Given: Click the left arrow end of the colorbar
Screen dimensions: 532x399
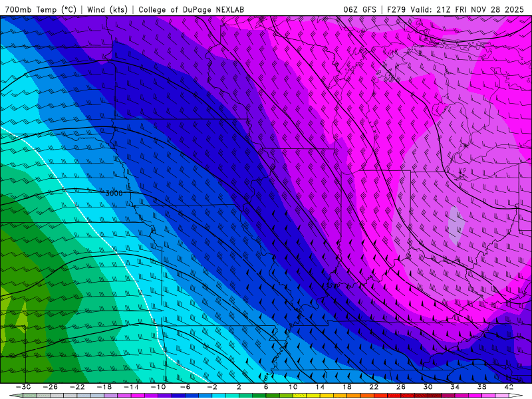Looking at the screenshot, I should click(x=16, y=396).
